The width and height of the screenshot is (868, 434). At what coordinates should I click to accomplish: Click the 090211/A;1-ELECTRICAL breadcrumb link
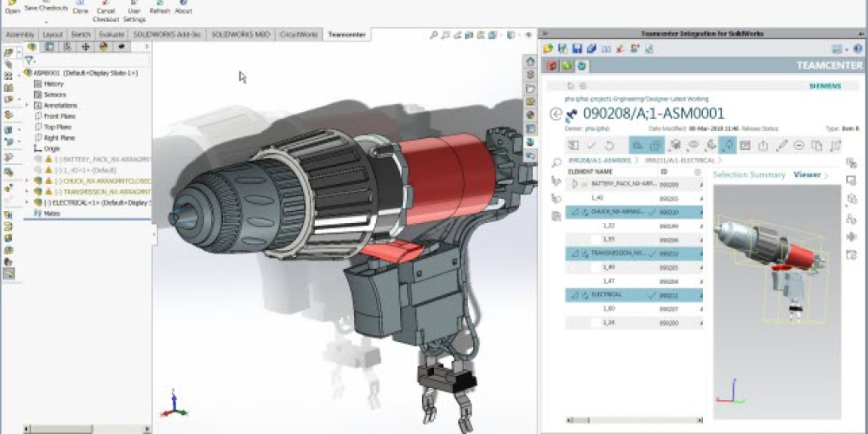(681, 160)
